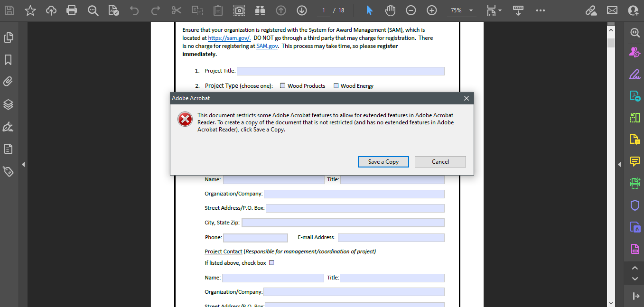This screenshot has height=307, width=644.
Task: Open the Edit PDF tool
Action: tap(635, 74)
